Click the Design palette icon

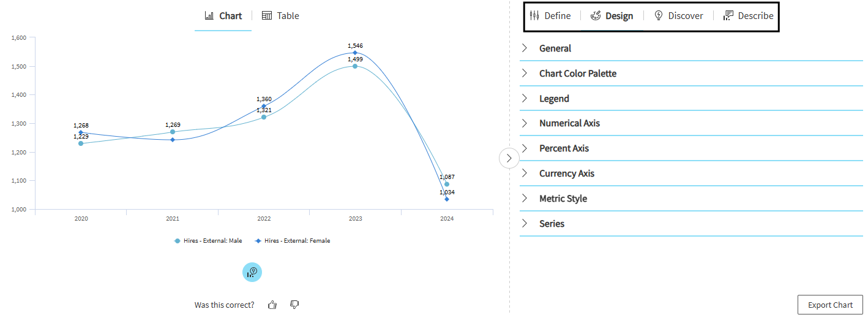coord(596,16)
